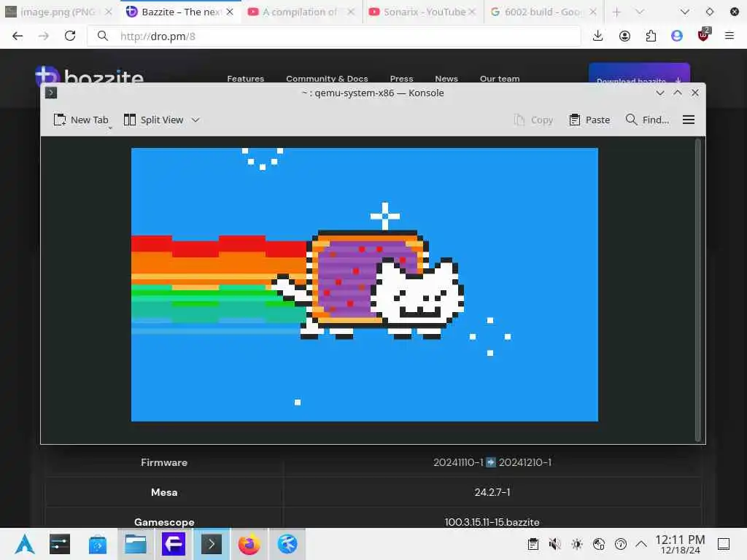Switch to Konsole from the taskbar
Viewport: 747px width, 560px height.
click(x=211, y=544)
